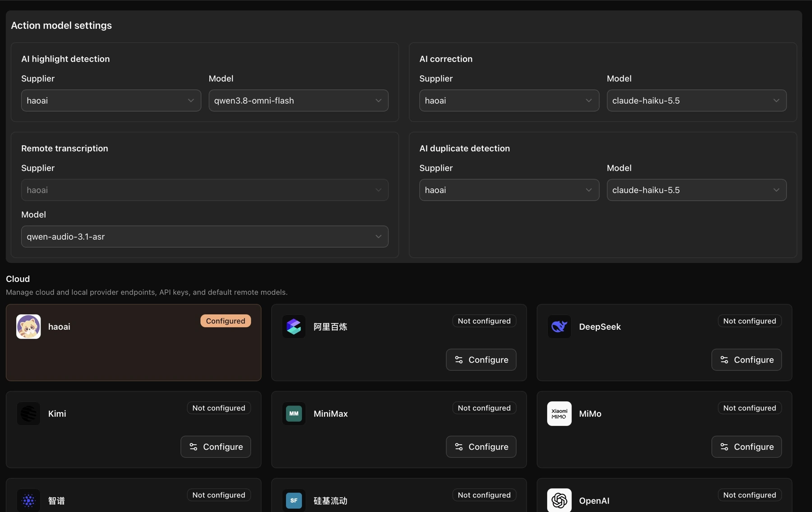Open AI highlight detection Supplier dropdown
The image size is (812, 512).
coord(111,100)
